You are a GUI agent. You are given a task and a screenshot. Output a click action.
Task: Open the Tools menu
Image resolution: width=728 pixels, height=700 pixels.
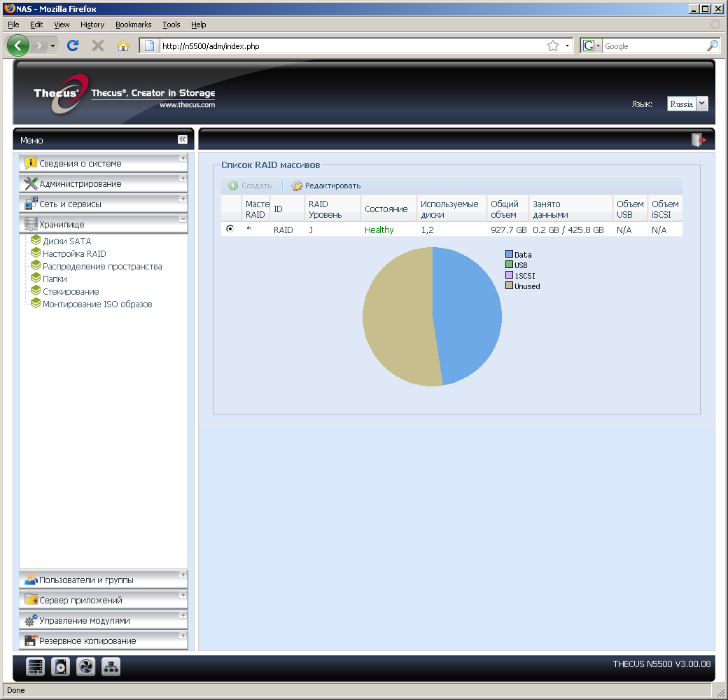[171, 24]
